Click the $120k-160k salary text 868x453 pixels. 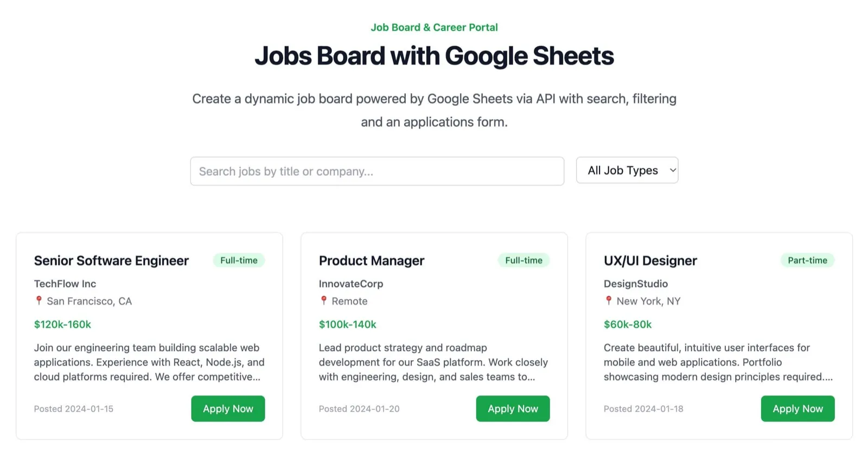pos(62,324)
